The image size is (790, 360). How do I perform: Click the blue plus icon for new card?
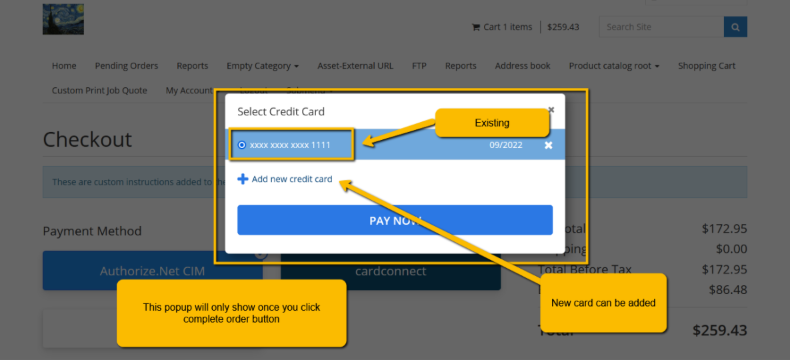(x=242, y=179)
